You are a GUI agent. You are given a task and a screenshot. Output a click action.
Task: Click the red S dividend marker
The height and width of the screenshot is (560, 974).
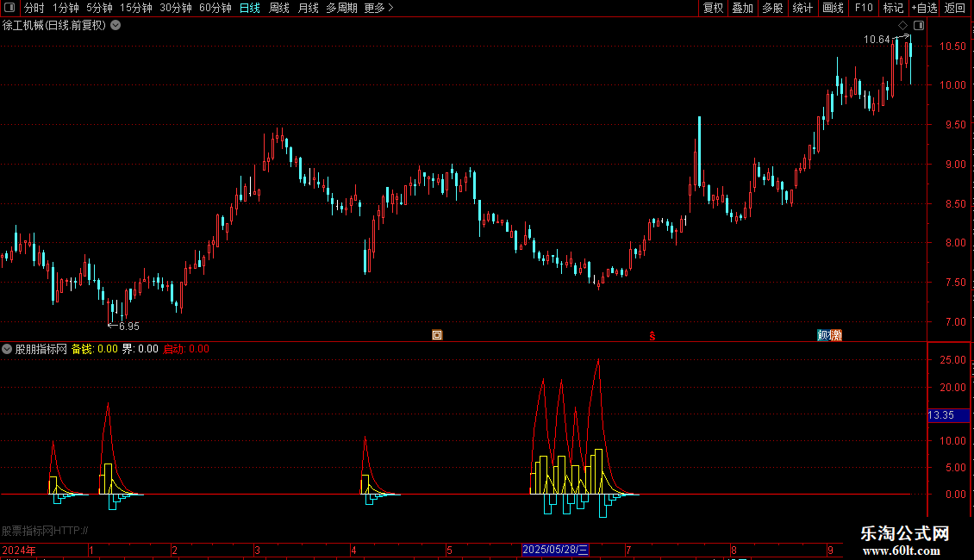pos(652,336)
